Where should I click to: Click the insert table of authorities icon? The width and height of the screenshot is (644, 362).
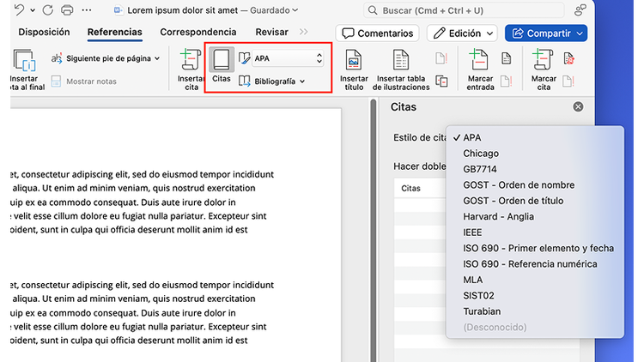pyautogui.click(x=568, y=58)
